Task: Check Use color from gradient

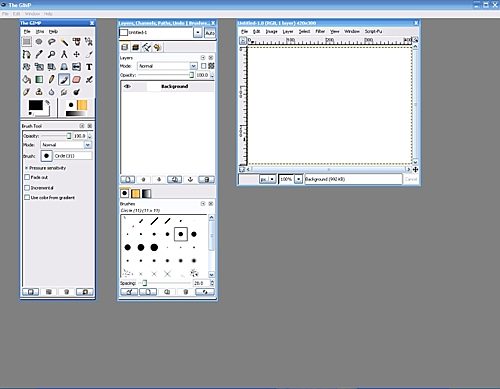Action: (x=27, y=197)
